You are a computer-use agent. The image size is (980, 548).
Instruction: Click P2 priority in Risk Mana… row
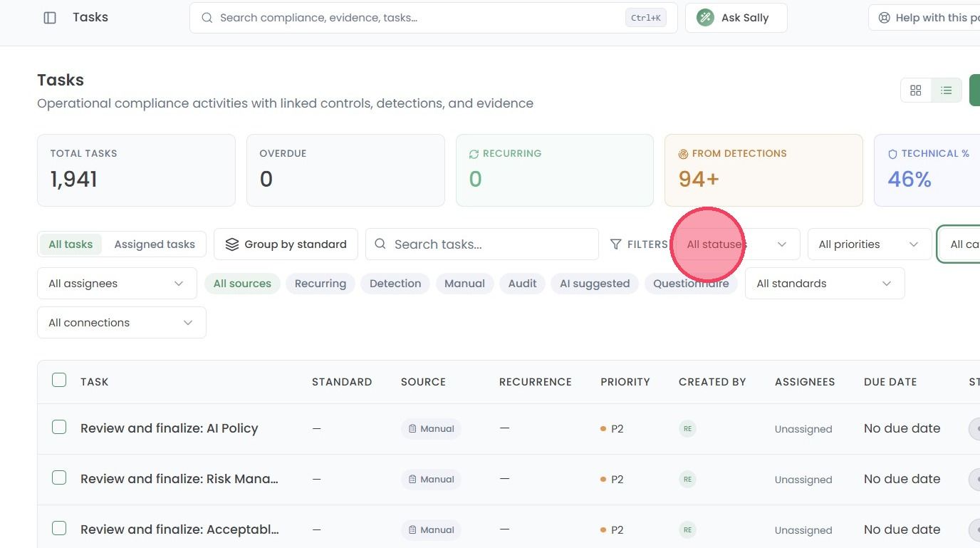pos(612,480)
